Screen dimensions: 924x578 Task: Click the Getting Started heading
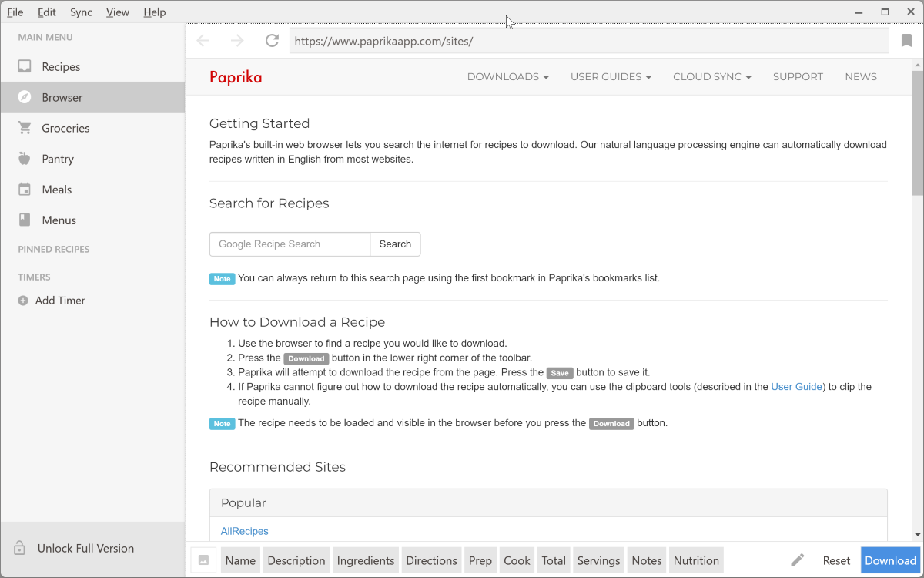259,123
